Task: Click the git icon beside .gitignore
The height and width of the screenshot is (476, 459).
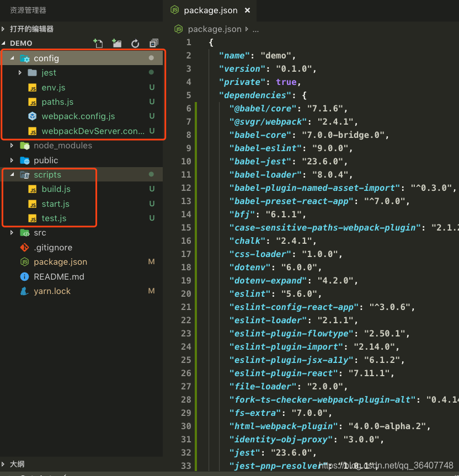Action: click(x=25, y=248)
